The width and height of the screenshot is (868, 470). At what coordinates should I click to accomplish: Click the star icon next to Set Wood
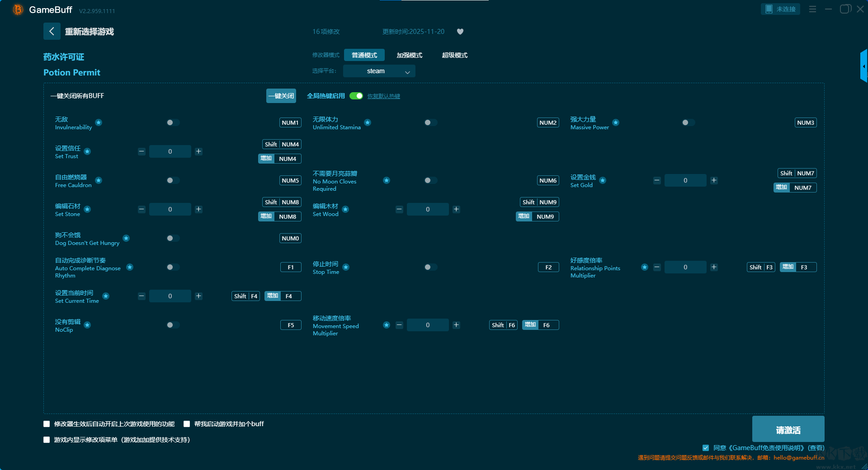tap(345, 209)
